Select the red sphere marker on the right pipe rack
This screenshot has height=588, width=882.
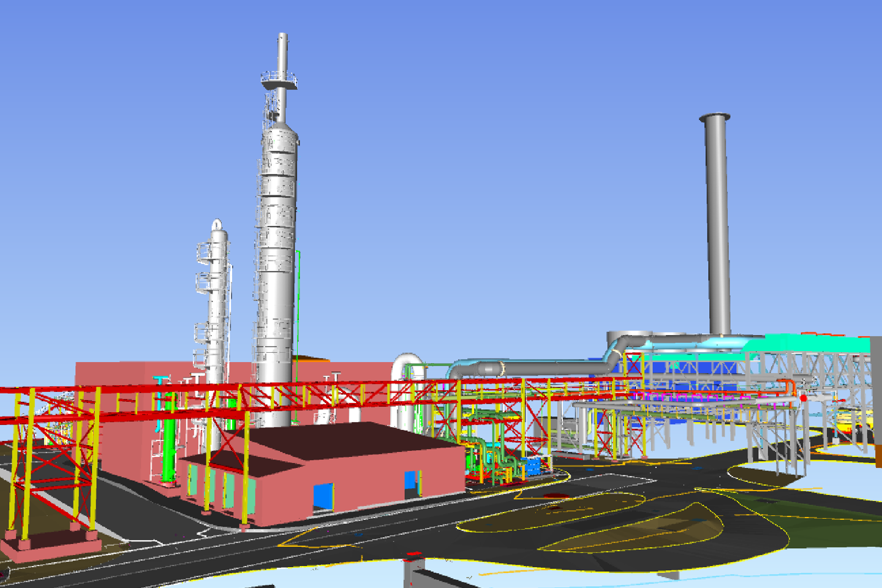804,399
